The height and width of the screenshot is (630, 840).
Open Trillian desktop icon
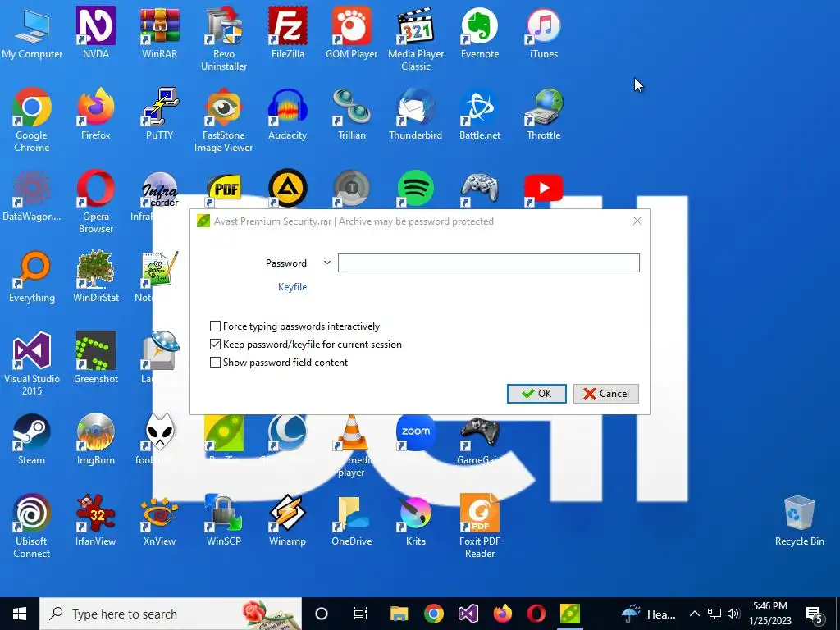351,114
